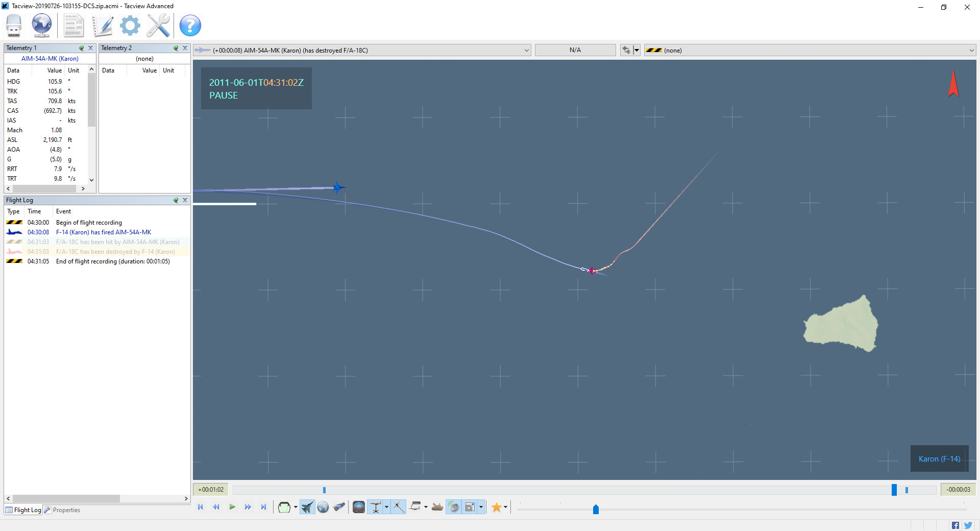Open the attitude indicator instrument icon
This screenshot has height=531, width=980.
359,507
